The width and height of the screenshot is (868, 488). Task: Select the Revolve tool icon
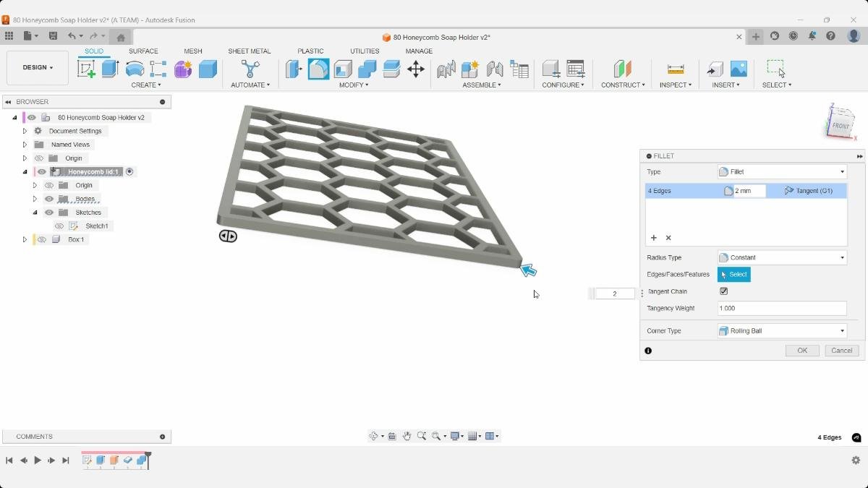pyautogui.click(x=135, y=69)
